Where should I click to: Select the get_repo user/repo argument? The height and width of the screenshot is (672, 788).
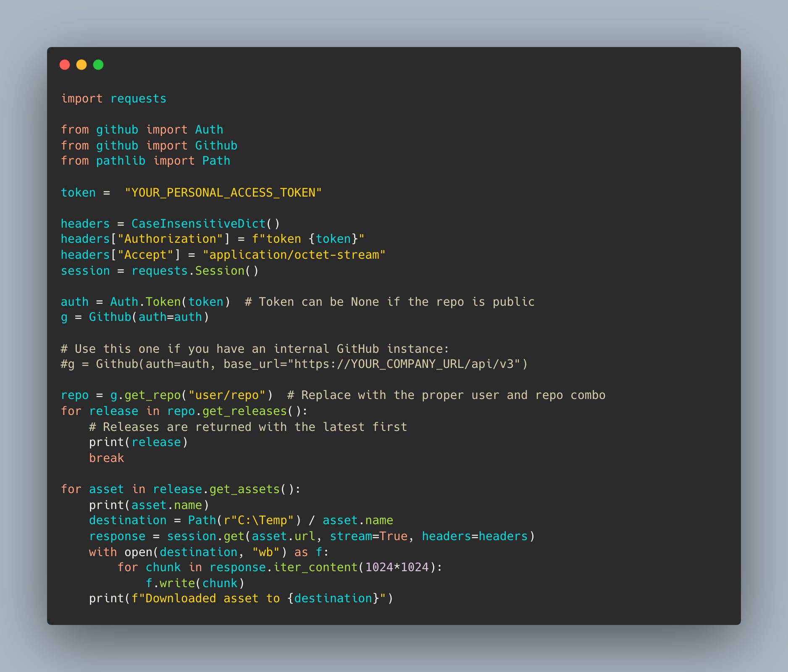[x=227, y=395]
